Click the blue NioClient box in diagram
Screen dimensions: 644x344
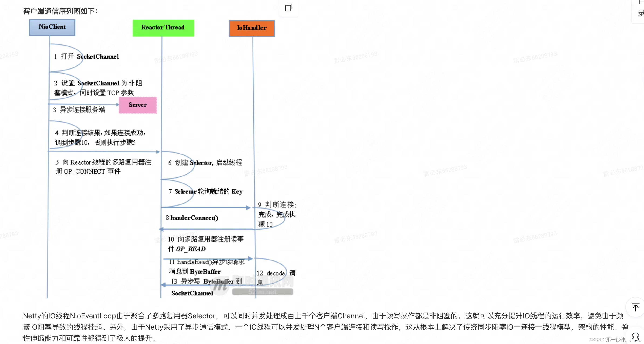(52, 27)
